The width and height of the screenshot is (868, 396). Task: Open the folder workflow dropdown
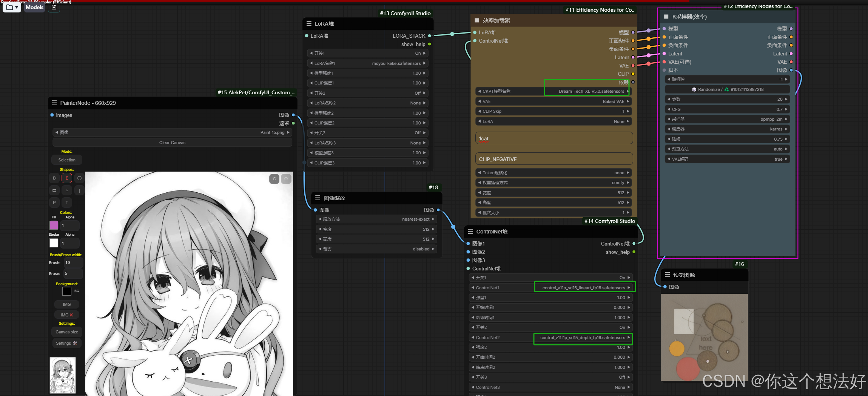pos(12,7)
